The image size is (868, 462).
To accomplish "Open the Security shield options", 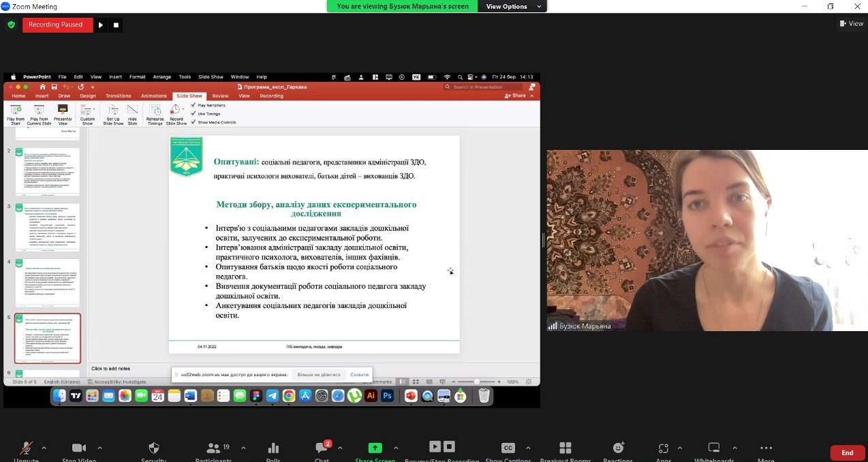I will [x=153, y=448].
